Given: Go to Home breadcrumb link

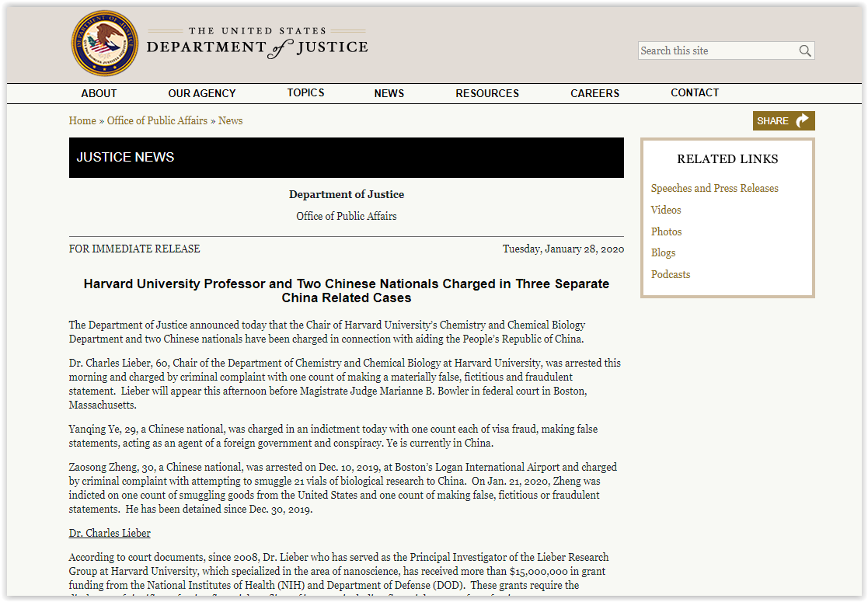Looking at the screenshot, I should coord(82,120).
